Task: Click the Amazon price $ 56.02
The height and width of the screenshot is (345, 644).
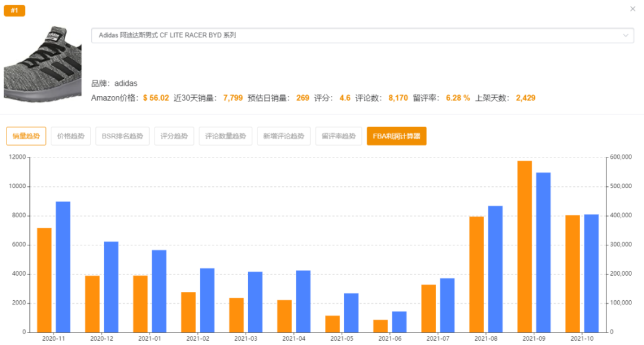Action: coord(156,98)
